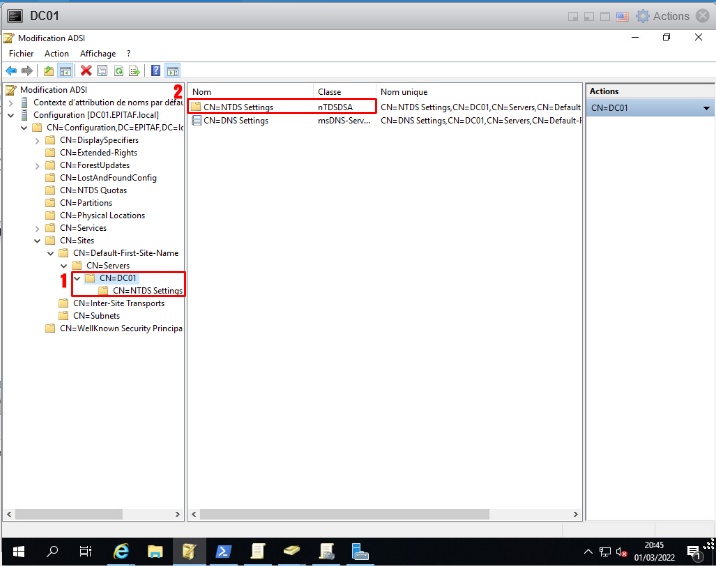Screen dimensions: 716x566
Task: Click the Back arrow toolbar icon
Action: pyautogui.click(x=11, y=71)
